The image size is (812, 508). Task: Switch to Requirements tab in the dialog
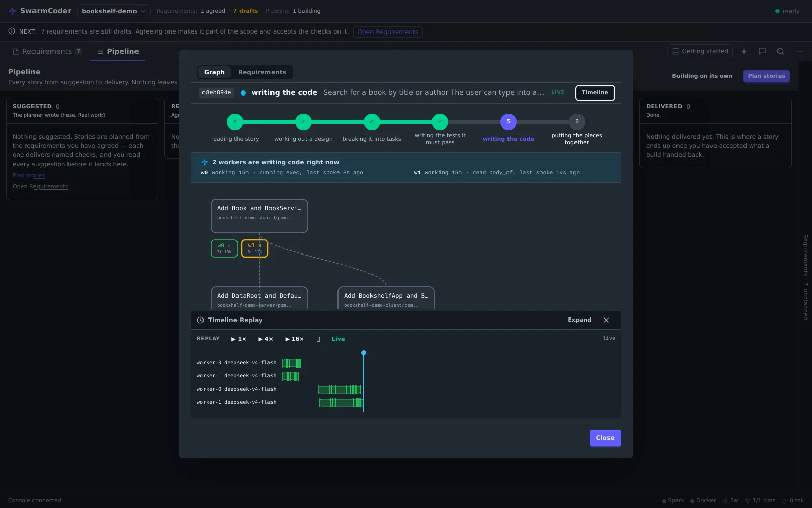pos(262,72)
